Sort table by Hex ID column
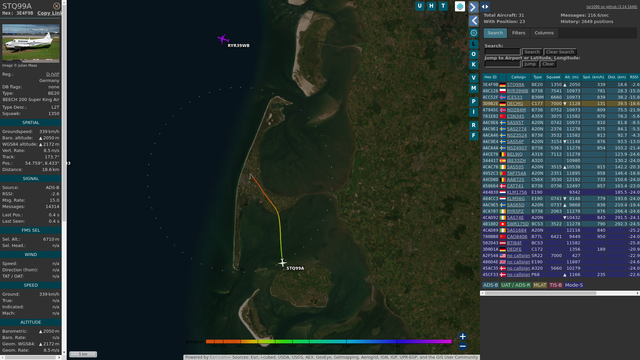The image size is (640, 360). [x=490, y=77]
